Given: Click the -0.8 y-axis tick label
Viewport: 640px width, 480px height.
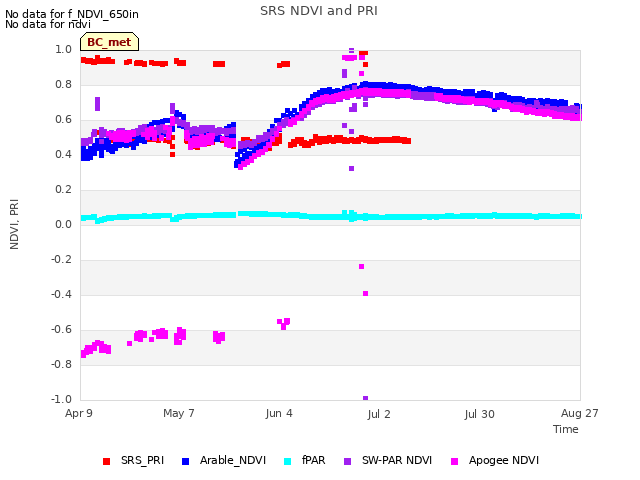Looking at the screenshot, I should click(x=61, y=364).
